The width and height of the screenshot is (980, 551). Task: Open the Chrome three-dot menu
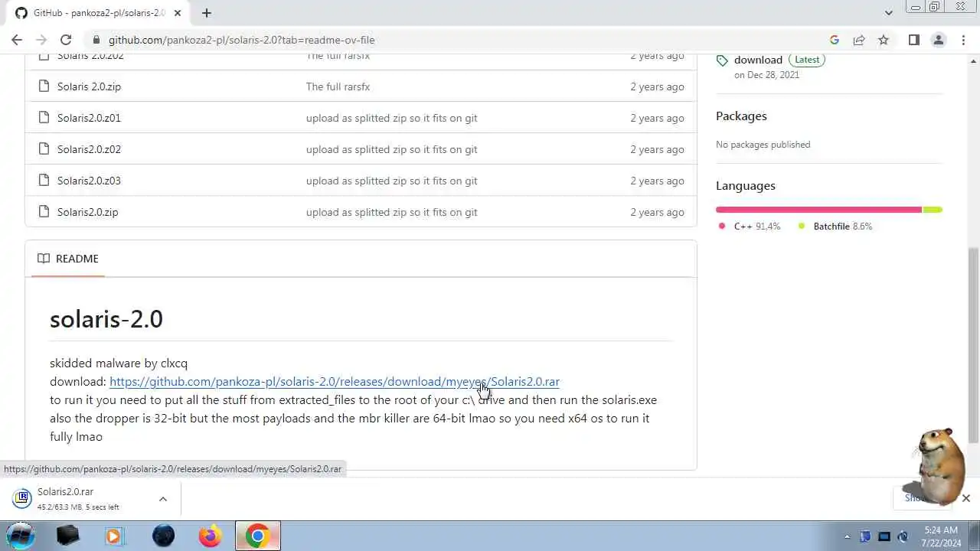pos(962,40)
